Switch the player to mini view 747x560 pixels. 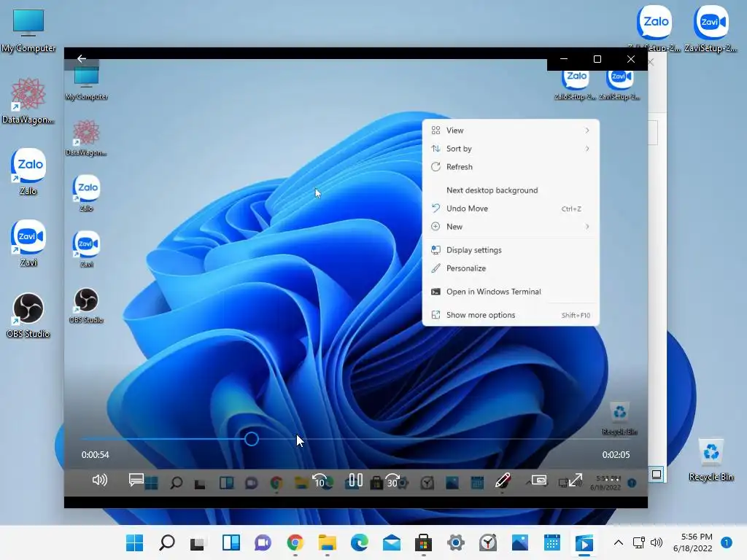point(539,480)
